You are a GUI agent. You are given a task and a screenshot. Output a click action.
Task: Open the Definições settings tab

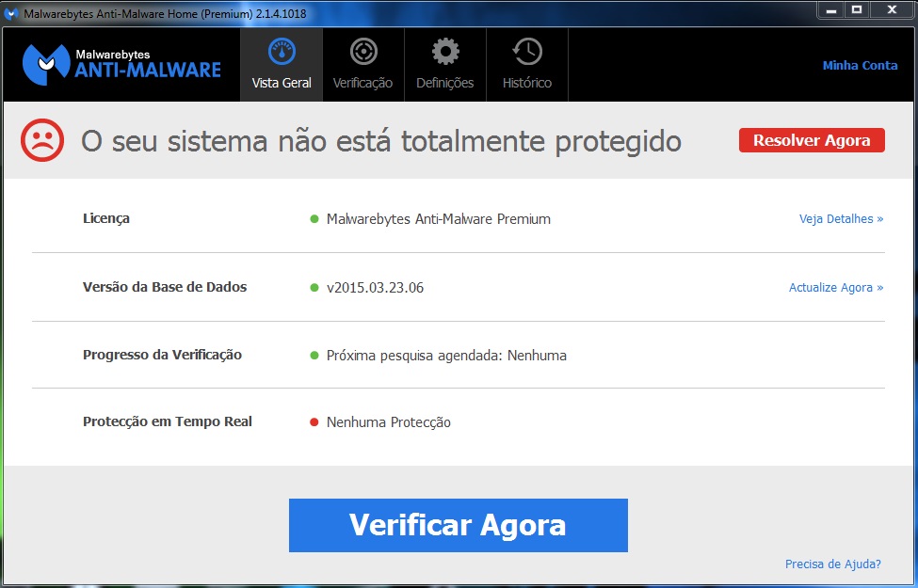[x=445, y=64]
